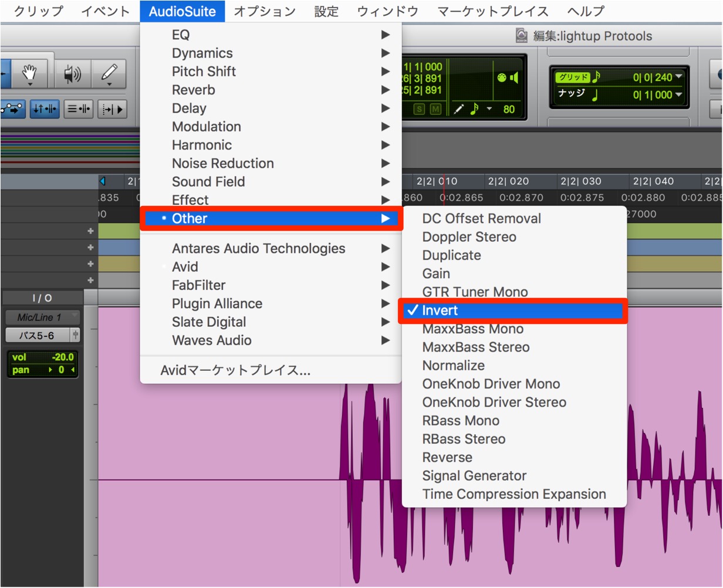The height and width of the screenshot is (588, 723).
Task: Choose Gain from the Other submenu
Action: 514,273
